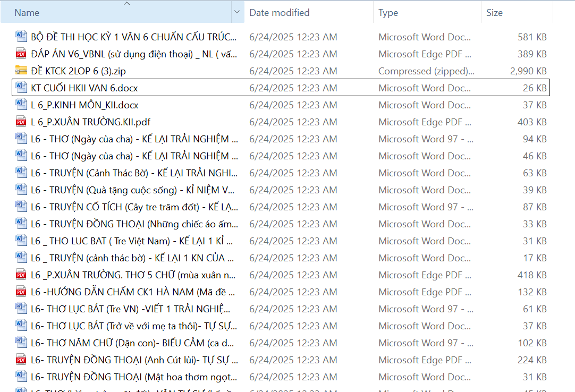Viewport: 575px width, 392px height.
Task: Select THƠ LỤC BÁT (Trở về với mẹ ta thôi)
Action: (x=134, y=326)
